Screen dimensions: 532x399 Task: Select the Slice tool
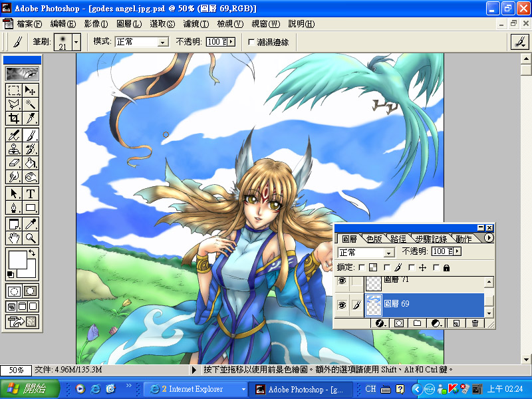click(30, 118)
